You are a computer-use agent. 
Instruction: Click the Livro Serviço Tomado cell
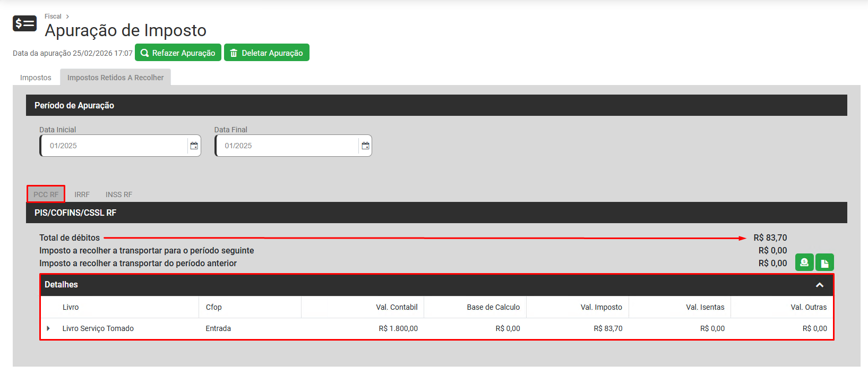click(x=98, y=328)
